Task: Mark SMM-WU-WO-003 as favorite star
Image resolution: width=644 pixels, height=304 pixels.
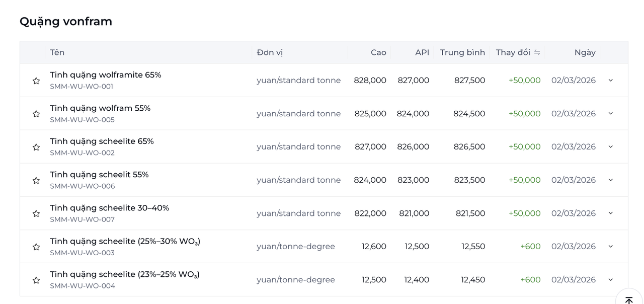Action: pos(36,247)
